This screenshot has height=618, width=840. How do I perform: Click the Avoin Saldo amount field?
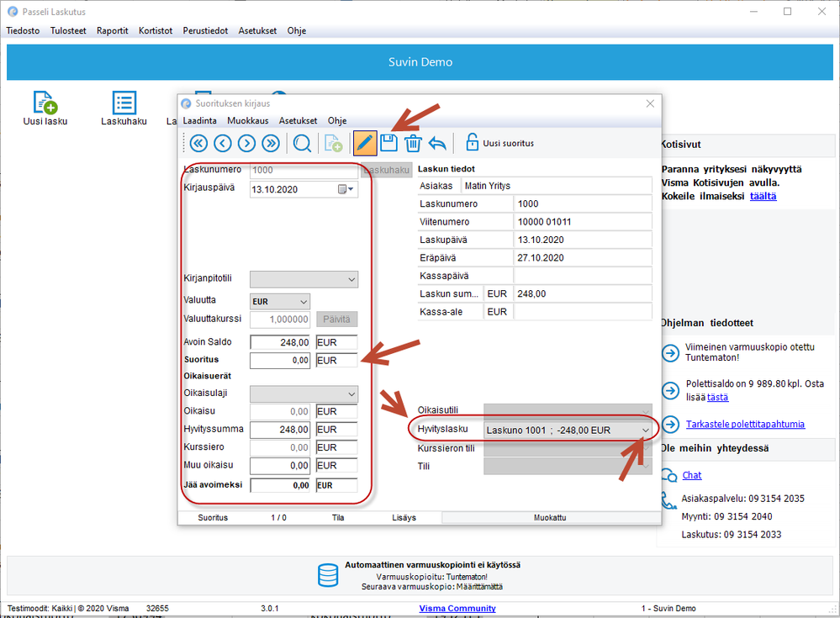[280, 342]
